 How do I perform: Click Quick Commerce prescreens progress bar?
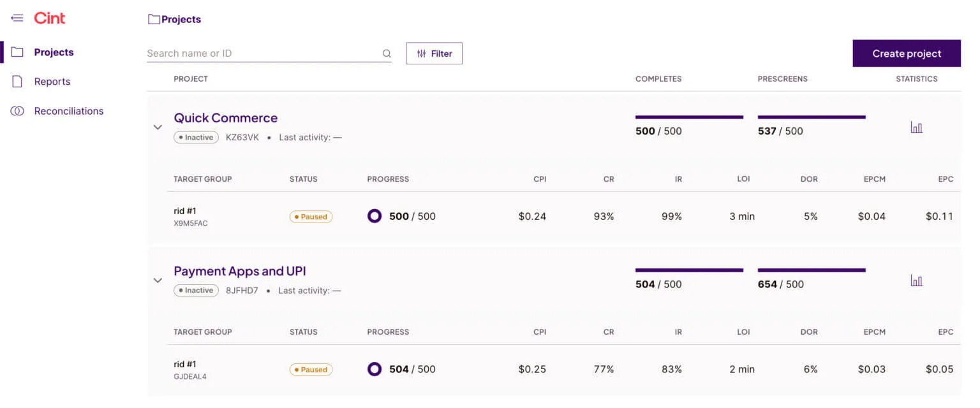tap(812, 117)
